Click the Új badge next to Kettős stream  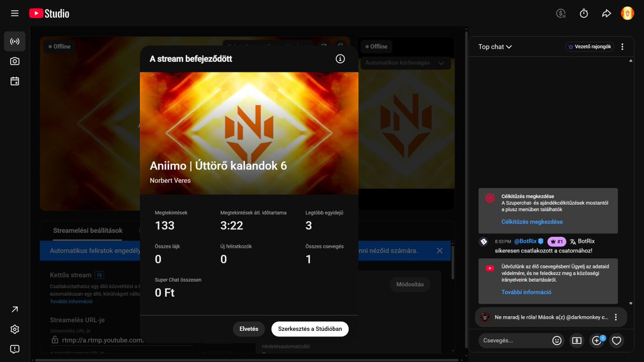[99, 275]
